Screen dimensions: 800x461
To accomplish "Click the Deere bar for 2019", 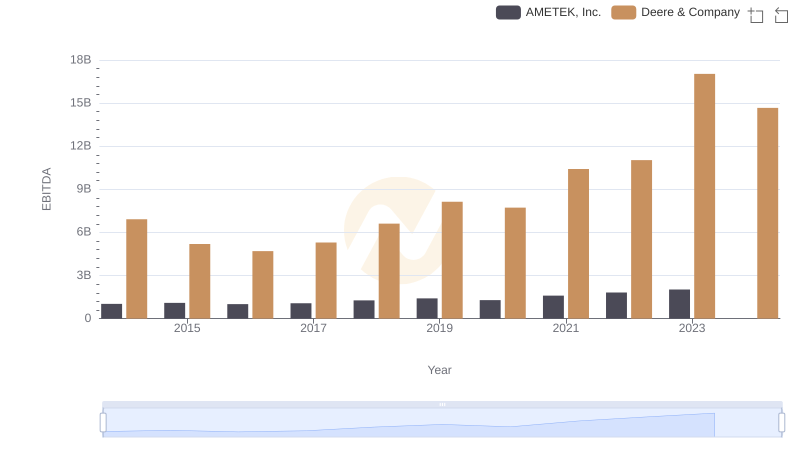I will pos(452,260).
